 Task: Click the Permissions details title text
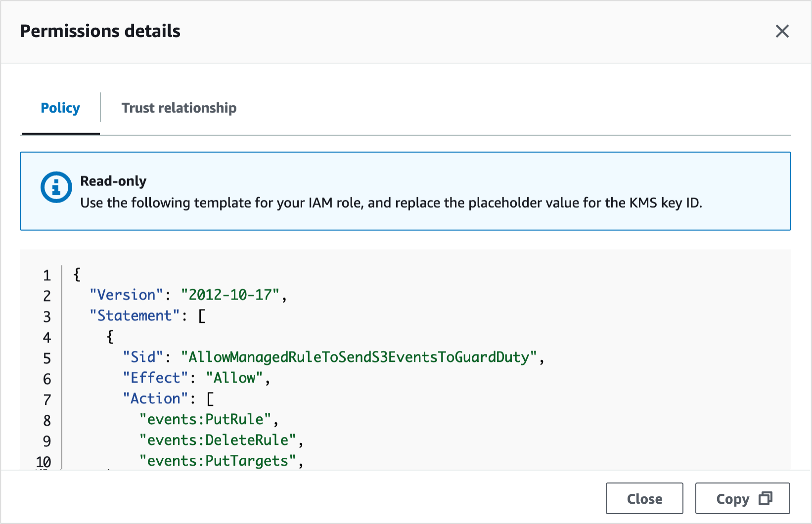tap(100, 31)
